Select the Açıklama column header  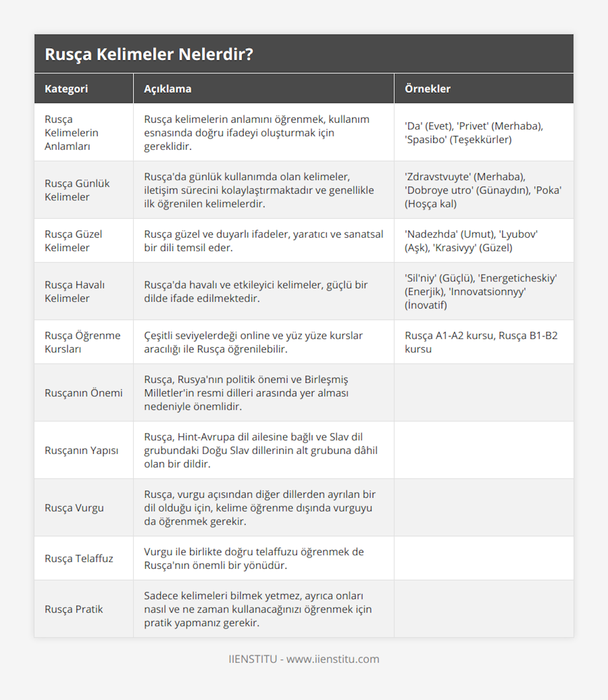click(168, 89)
